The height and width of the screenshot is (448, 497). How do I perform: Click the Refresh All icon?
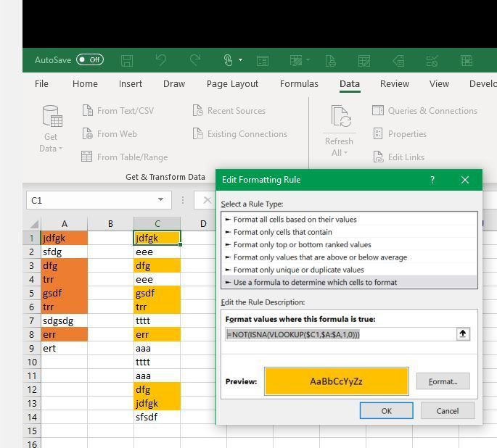[x=341, y=117]
